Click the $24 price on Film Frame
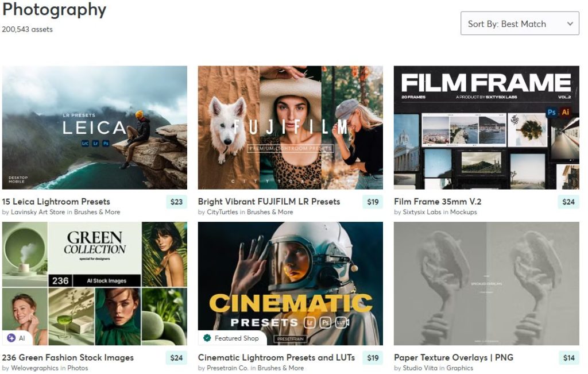 click(x=568, y=202)
